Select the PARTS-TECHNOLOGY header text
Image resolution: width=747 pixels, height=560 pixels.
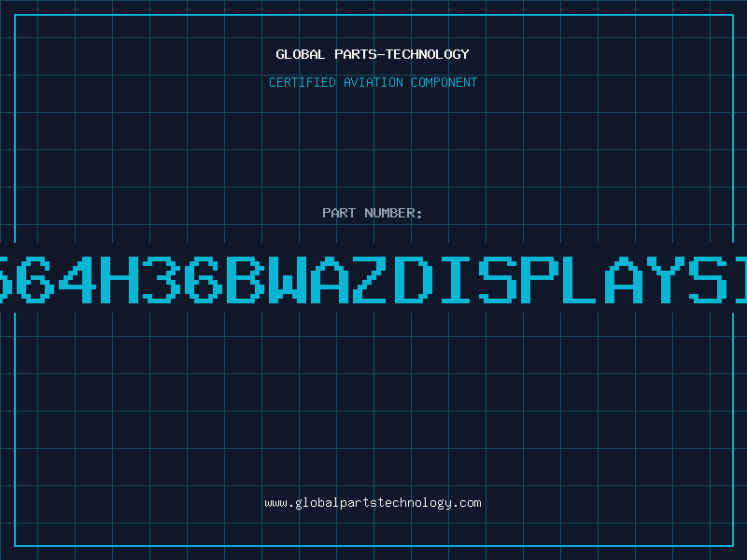coord(402,54)
